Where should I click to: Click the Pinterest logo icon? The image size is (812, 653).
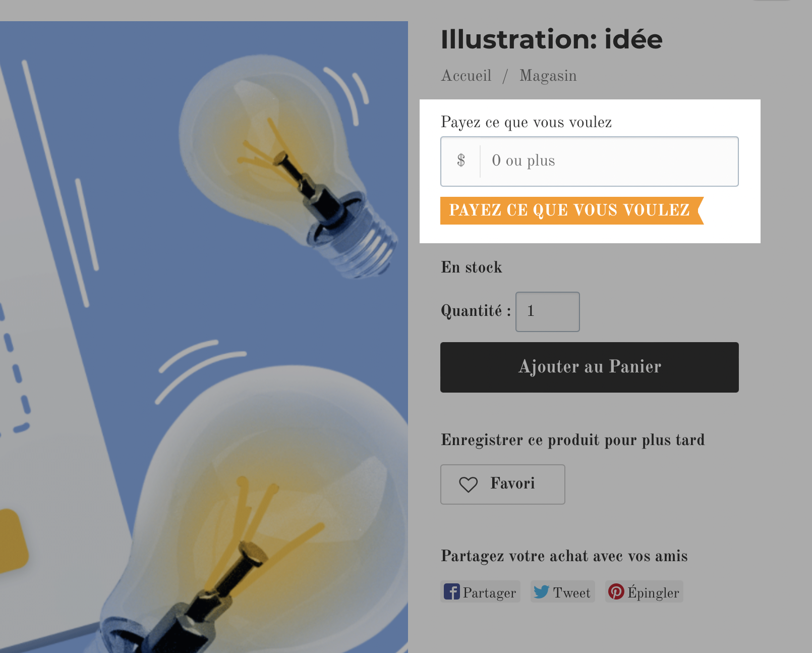pyautogui.click(x=616, y=591)
